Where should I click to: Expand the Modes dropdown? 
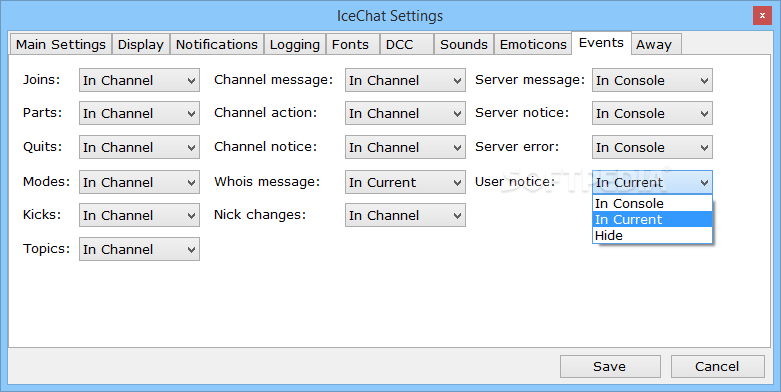[x=139, y=182]
